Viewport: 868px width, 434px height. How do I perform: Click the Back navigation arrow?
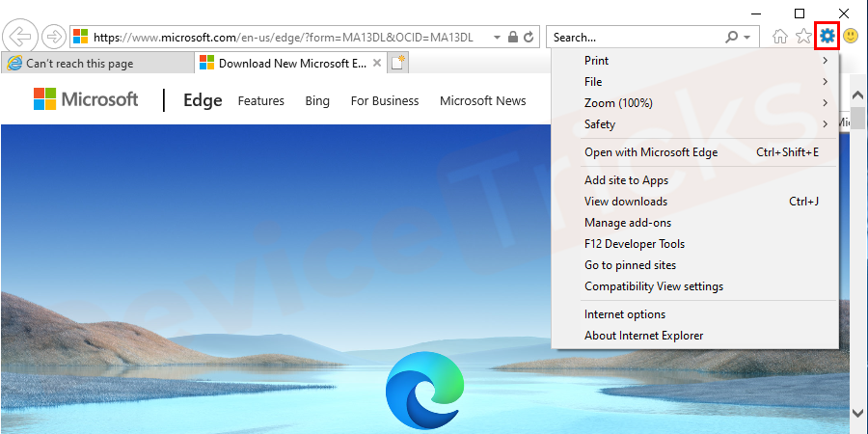20,37
